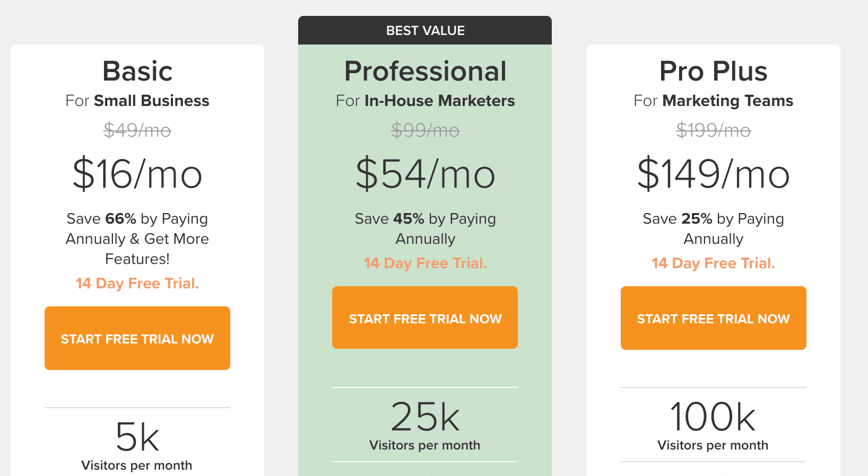Click START FREE TRIAL NOW under Pro Plus plan
Image resolution: width=868 pixels, height=476 pixels.
coord(713,318)
